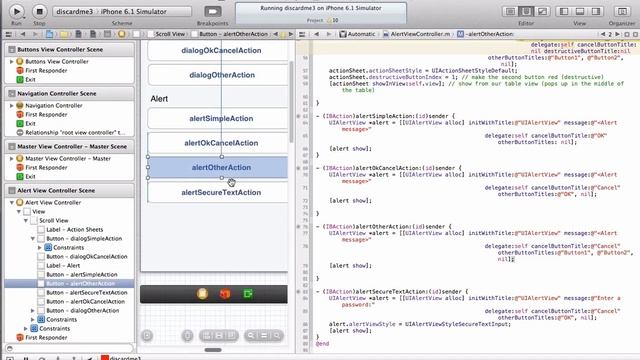Click the outline filter search field
This screenshot has height=360, width=640.
pyautogui.click(x=69, y=349)
